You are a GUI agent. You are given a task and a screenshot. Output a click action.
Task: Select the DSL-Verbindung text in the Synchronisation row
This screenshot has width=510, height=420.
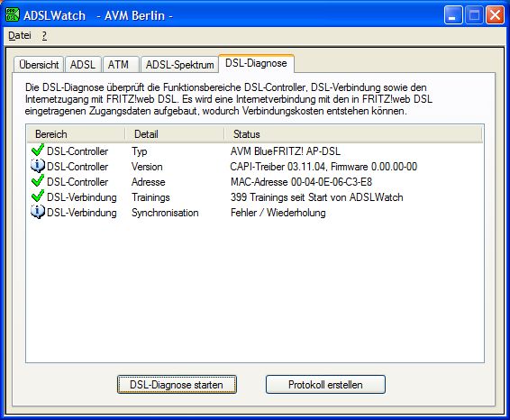point(82,213)
